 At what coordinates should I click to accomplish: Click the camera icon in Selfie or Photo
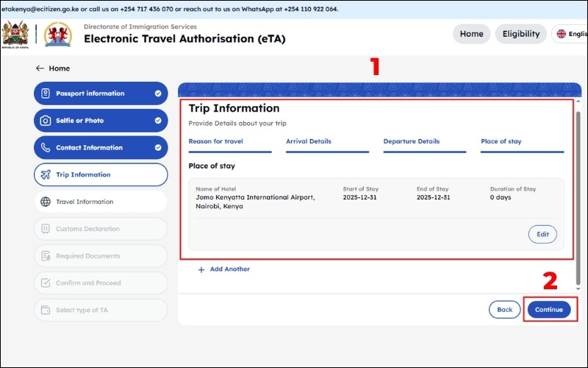click(46, 121)
